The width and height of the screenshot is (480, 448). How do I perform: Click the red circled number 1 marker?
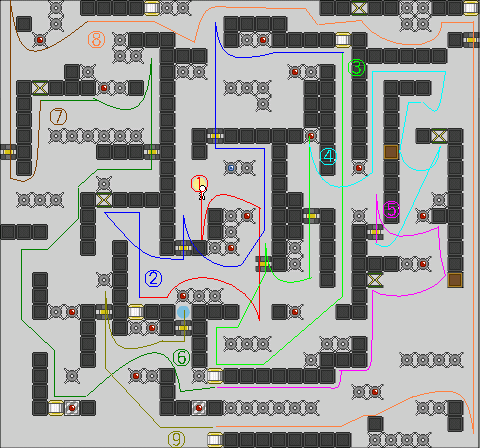pos(199,184)
